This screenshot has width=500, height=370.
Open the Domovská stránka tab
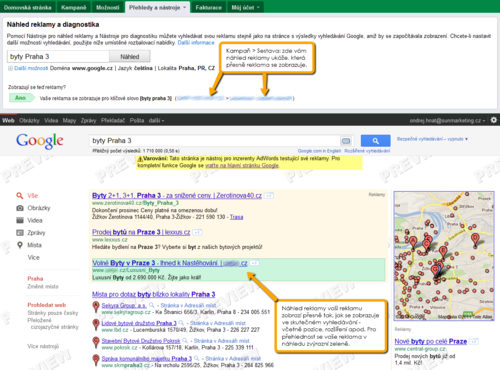28,7
